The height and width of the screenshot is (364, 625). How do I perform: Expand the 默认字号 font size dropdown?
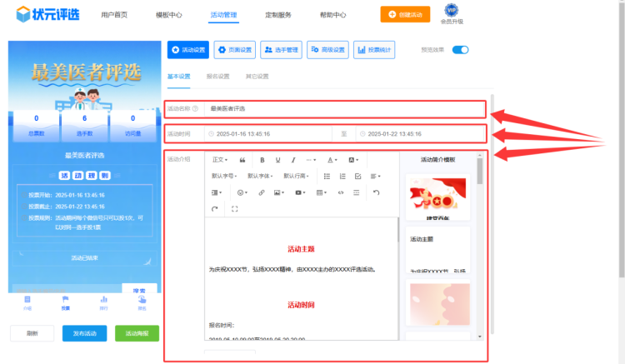coord(224,177)
